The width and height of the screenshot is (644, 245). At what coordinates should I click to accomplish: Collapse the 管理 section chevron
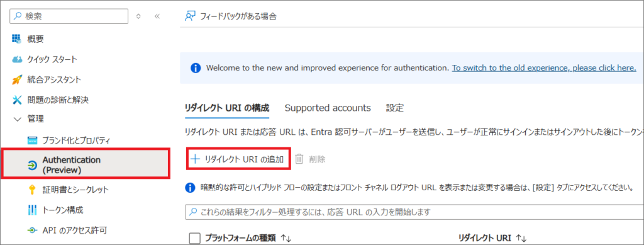(17, 120)
